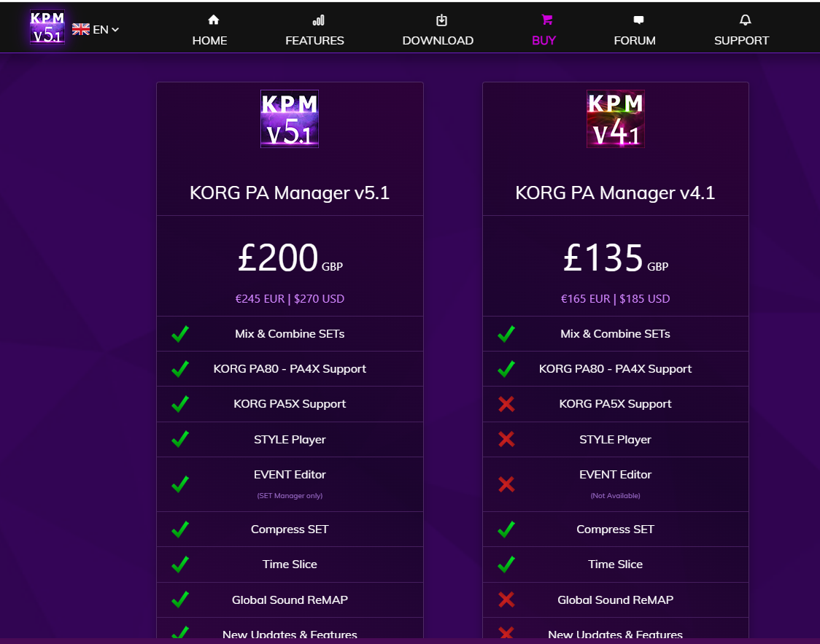Screen dimensions: 820x644
Task: Click the download icon above DOWNLOAD
Action: tap(441, 20)
